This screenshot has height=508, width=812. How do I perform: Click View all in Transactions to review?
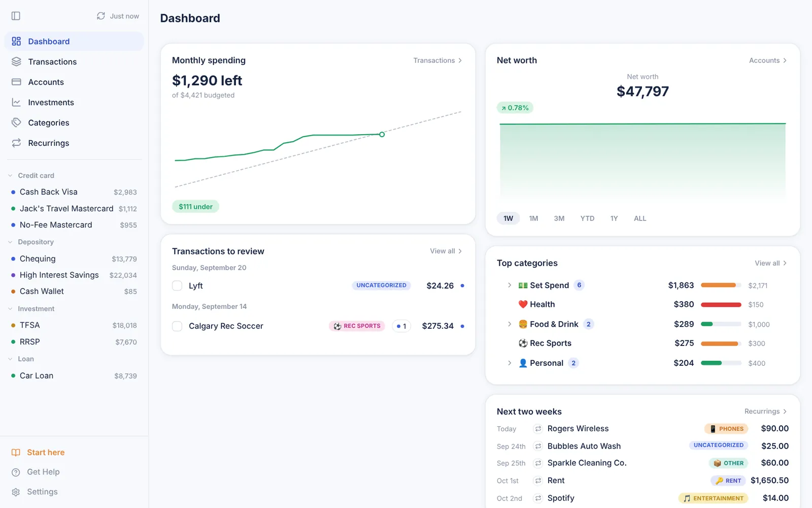pos(446,251)
